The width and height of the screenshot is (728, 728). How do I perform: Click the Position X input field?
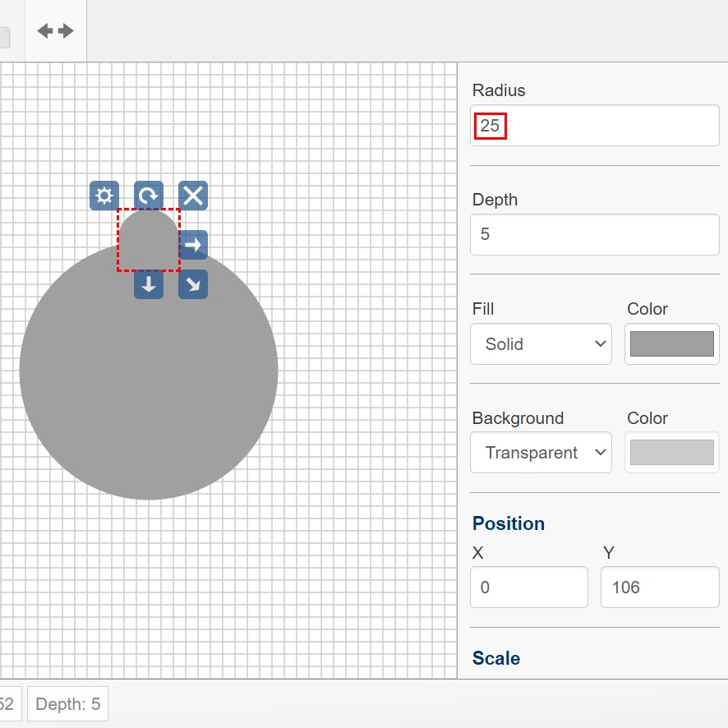(528, 587)
